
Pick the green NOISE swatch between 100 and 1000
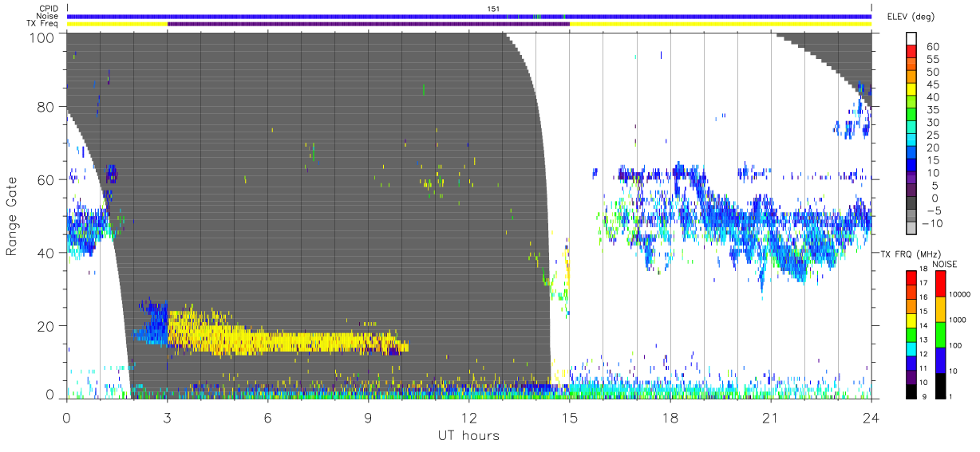coord(939,334)
